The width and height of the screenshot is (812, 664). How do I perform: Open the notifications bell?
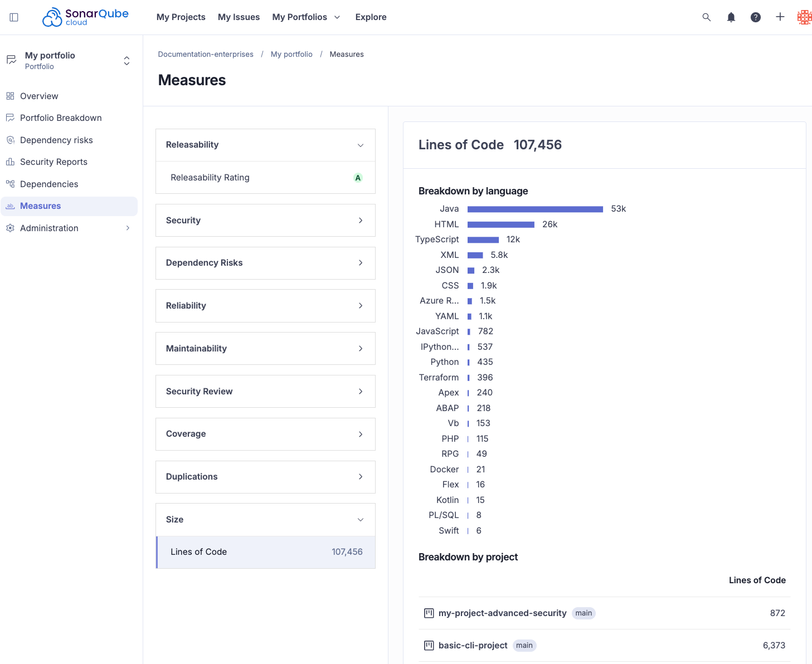click(731, 17)
